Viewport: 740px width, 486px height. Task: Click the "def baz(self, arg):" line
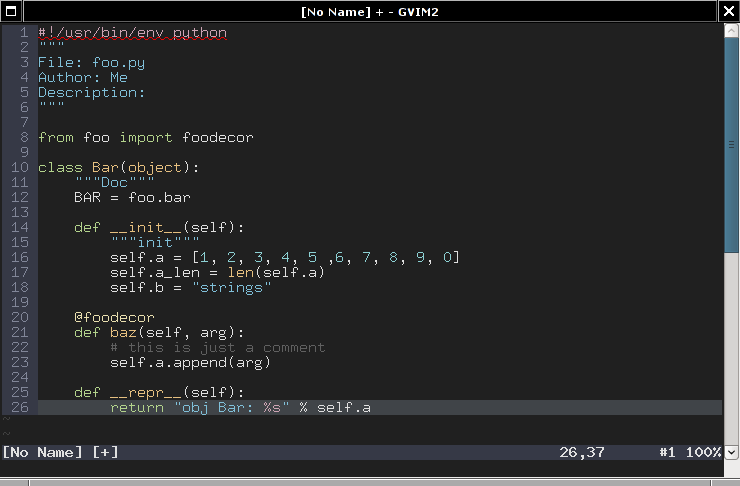159,332
